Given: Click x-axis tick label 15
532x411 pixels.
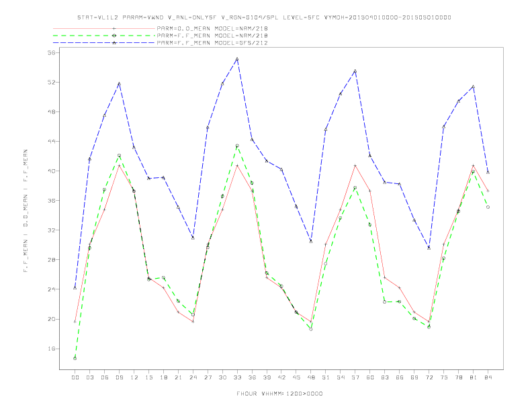Looking at the screenshot, I should tap(148, 377).
